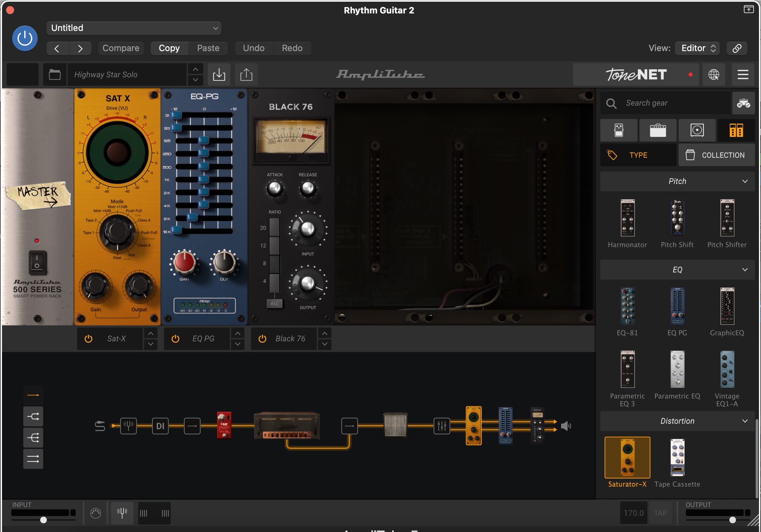Select the rack effects gear category
Viewport: 761px width, 532px height.
click(736, 130)
